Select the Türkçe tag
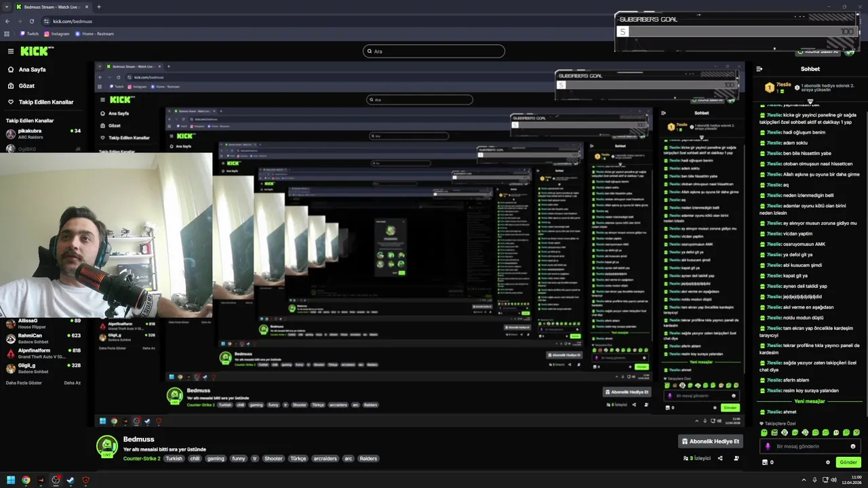This screenshot has width=868, height=488. (298, 459)
